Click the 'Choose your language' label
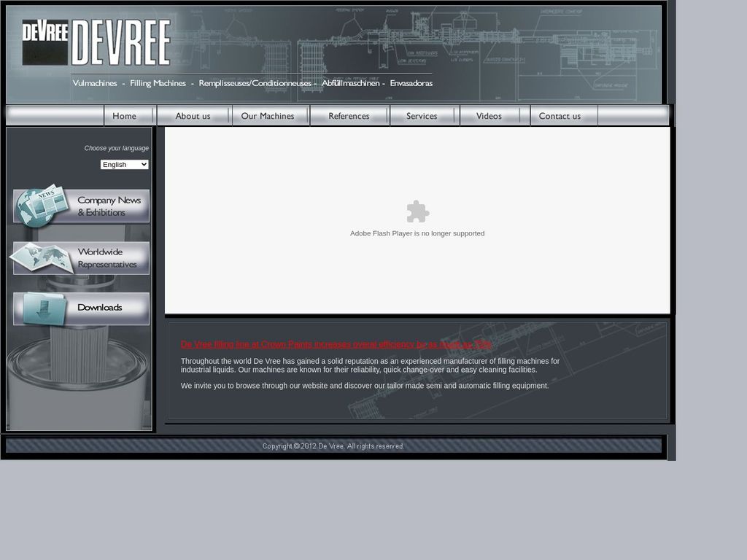This screenshot has width=747, height=560. point(116,148)
